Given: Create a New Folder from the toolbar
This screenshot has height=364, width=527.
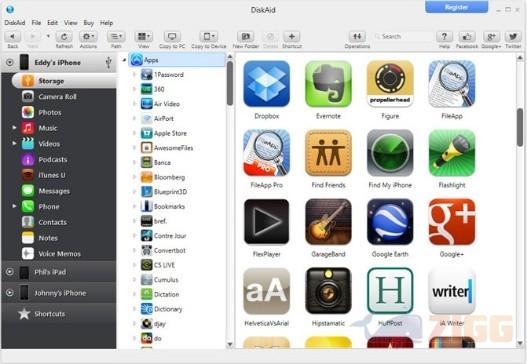Looking at the screenshot, I should [x=246, y=36].
